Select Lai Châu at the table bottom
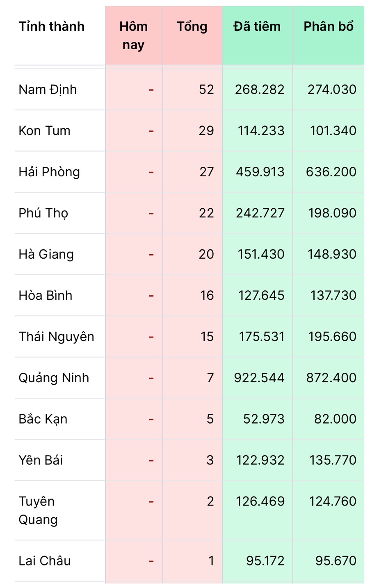This screenshot has height=588, width=379. 45,561
